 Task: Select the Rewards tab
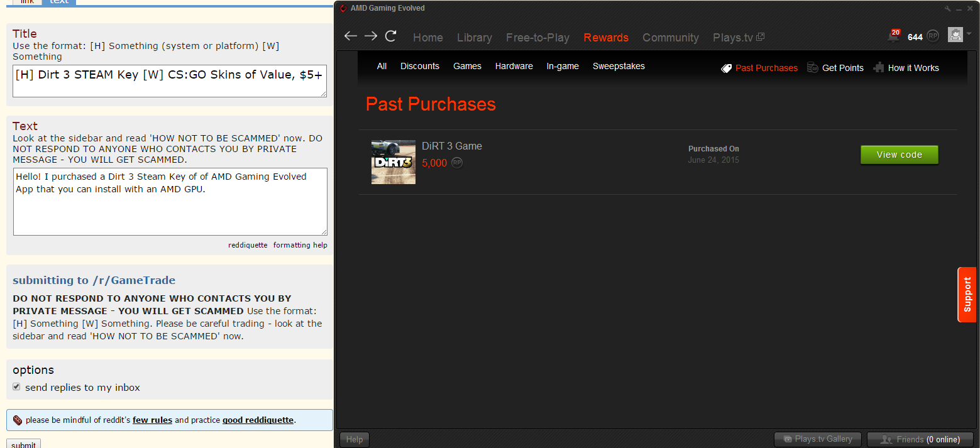point(606,38)
